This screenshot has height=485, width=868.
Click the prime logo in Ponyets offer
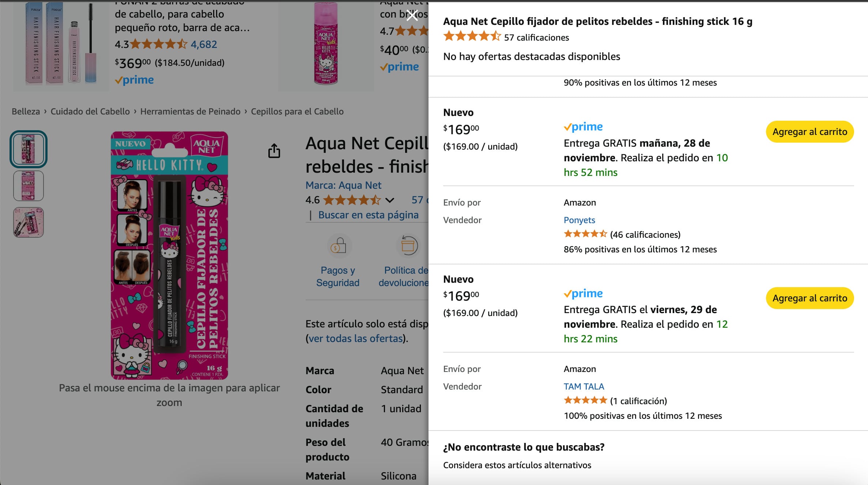[x=583, y=127]
